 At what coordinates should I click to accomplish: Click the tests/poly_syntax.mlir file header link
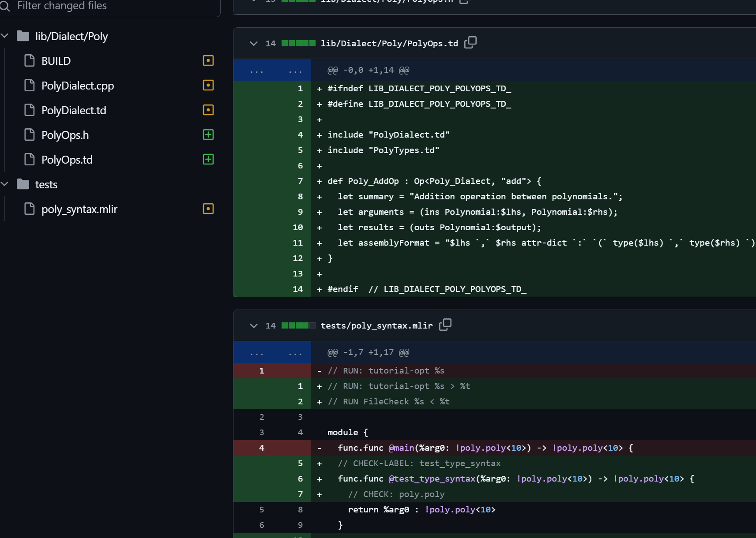coord(376,325)
